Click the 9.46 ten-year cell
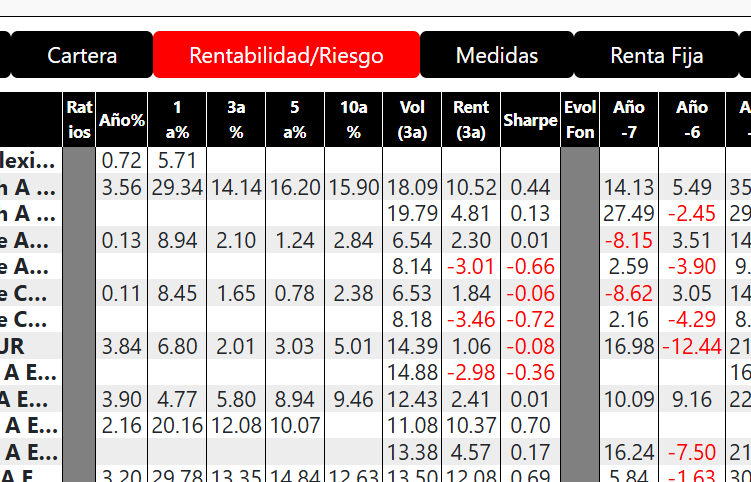Screen dimensions: 751x482 (353, 399)
